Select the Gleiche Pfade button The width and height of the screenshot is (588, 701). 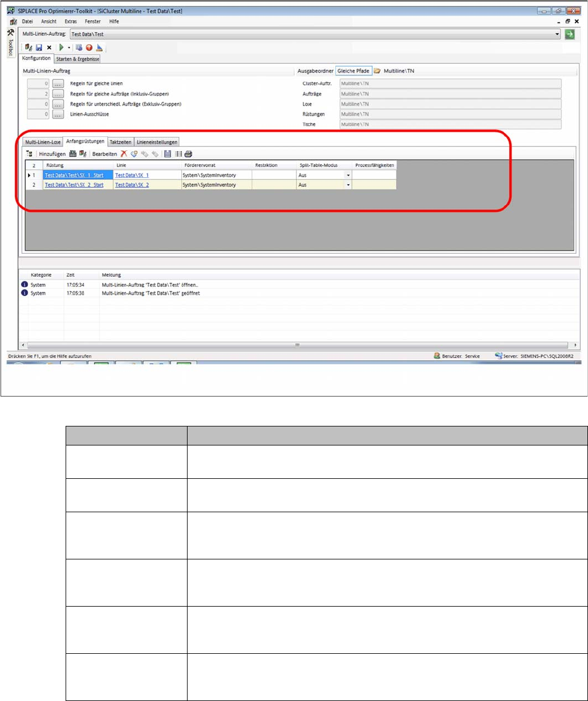[353, 71]
